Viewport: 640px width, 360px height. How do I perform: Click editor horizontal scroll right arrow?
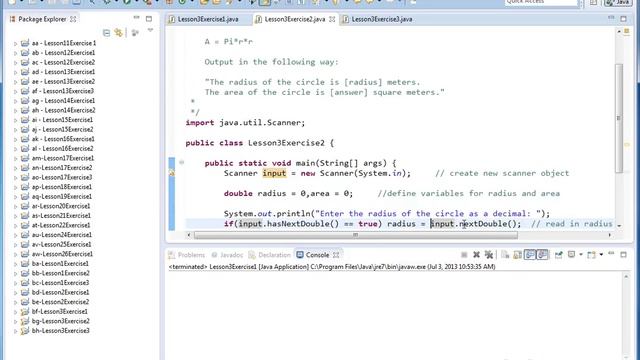coord(610,235)
